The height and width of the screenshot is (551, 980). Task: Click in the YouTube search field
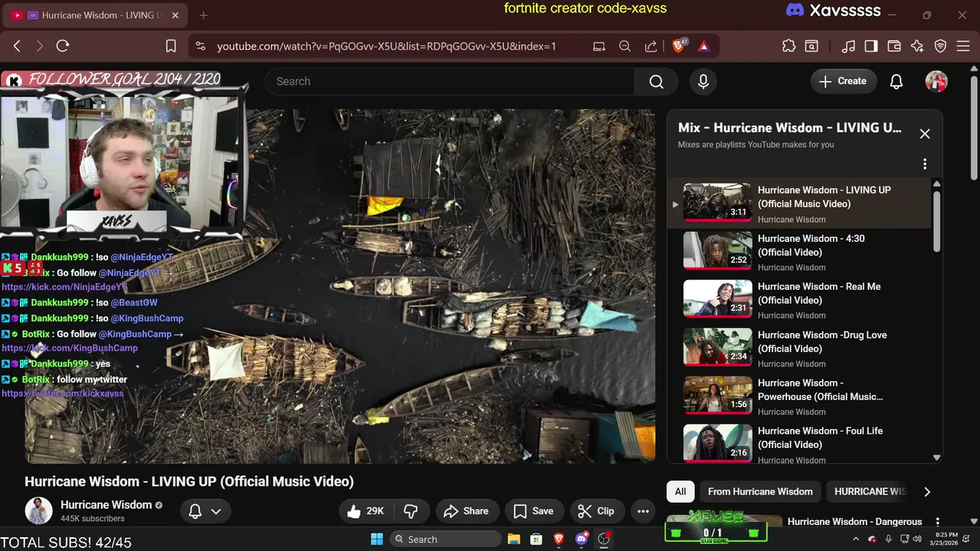449,81
